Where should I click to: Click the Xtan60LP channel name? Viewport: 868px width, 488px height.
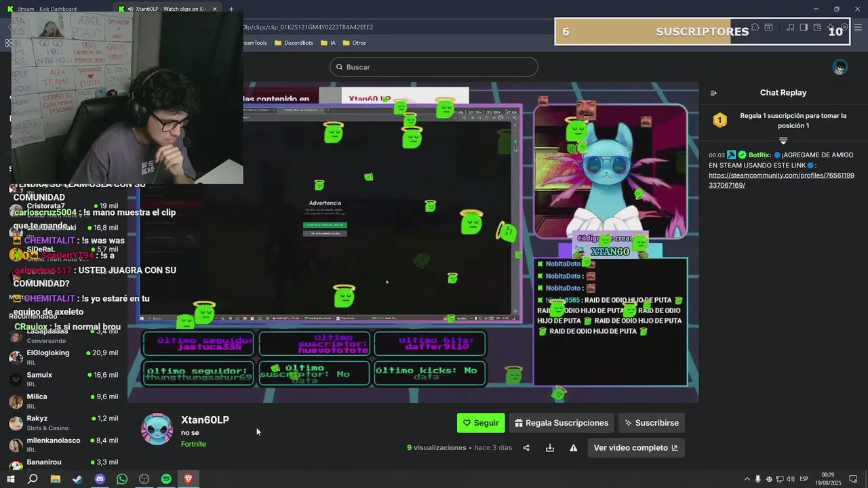pyautogui.click(x=205, y=420)
